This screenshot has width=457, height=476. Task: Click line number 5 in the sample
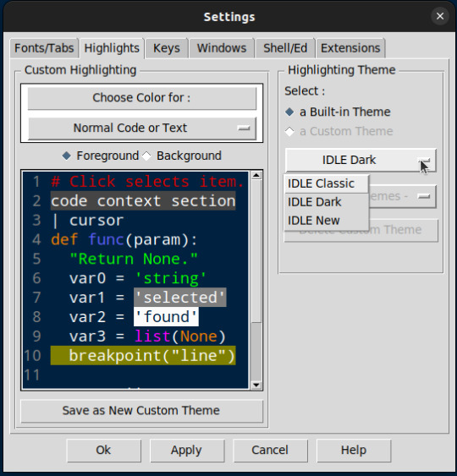pos(36,259)
